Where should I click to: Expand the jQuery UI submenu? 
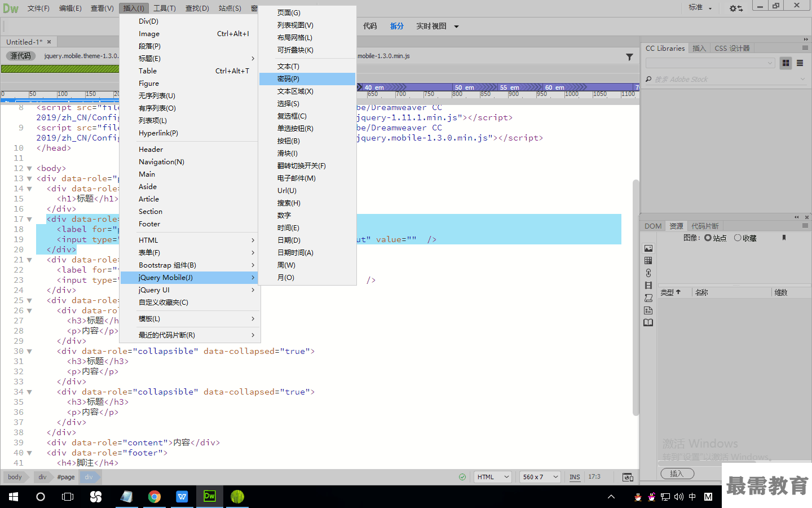point(189,290)
